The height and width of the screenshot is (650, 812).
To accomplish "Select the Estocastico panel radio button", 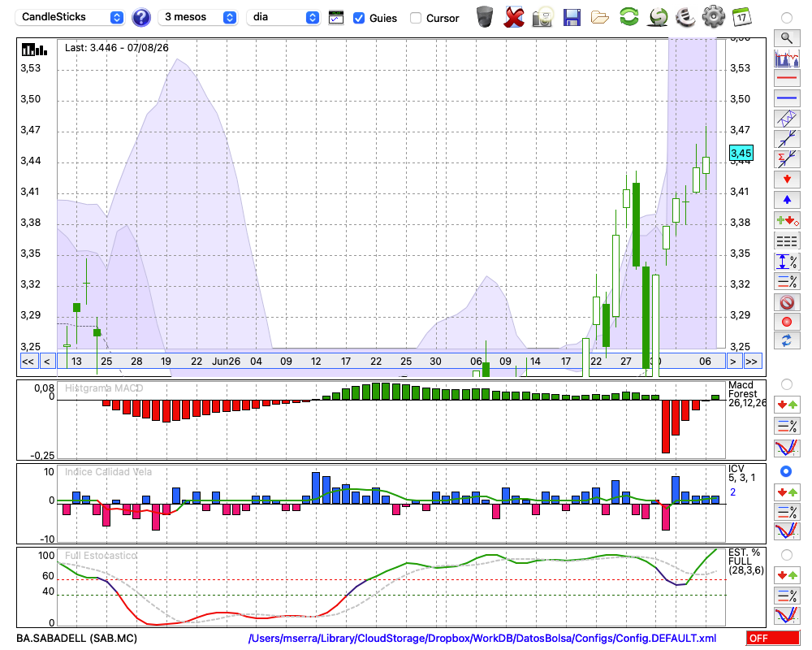I will pyautogui.click(x=787, y=555).
